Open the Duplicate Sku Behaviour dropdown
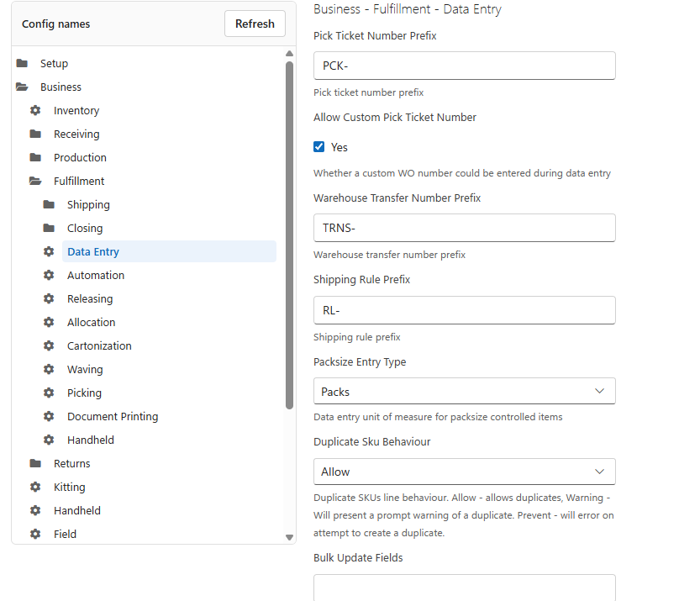Image resolution: width=700 pixels, height=601 pixels. tap(464, 472)
